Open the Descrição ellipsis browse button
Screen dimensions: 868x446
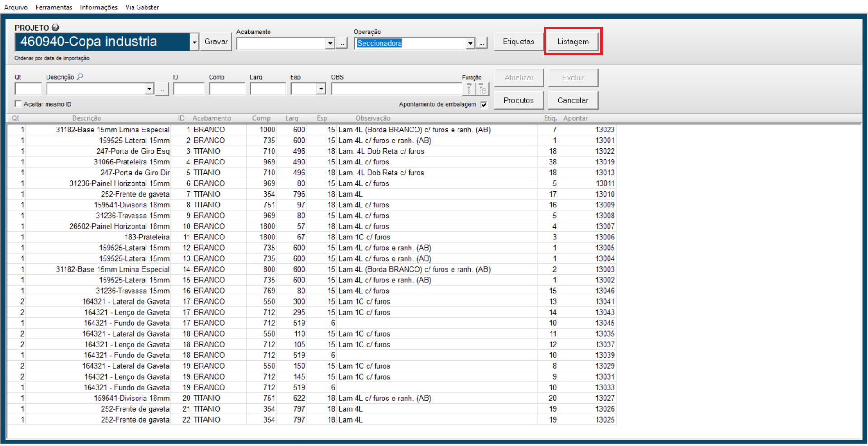(x=162, y=89)
